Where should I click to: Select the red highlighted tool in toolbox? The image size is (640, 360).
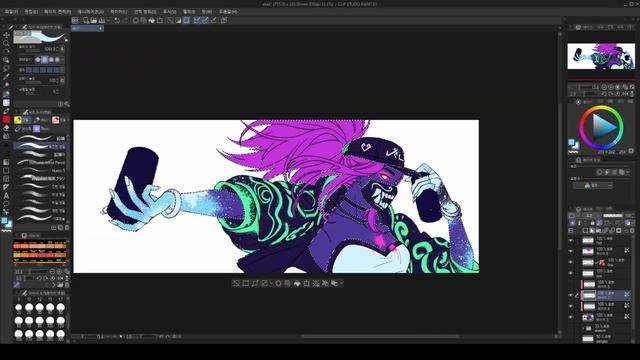tap(6, 119)
